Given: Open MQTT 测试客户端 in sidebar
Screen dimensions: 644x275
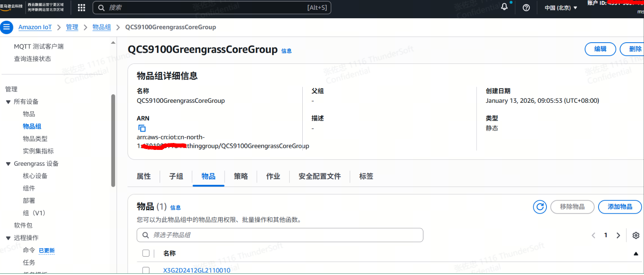Looking at the screenshot, I should (39, 47).
